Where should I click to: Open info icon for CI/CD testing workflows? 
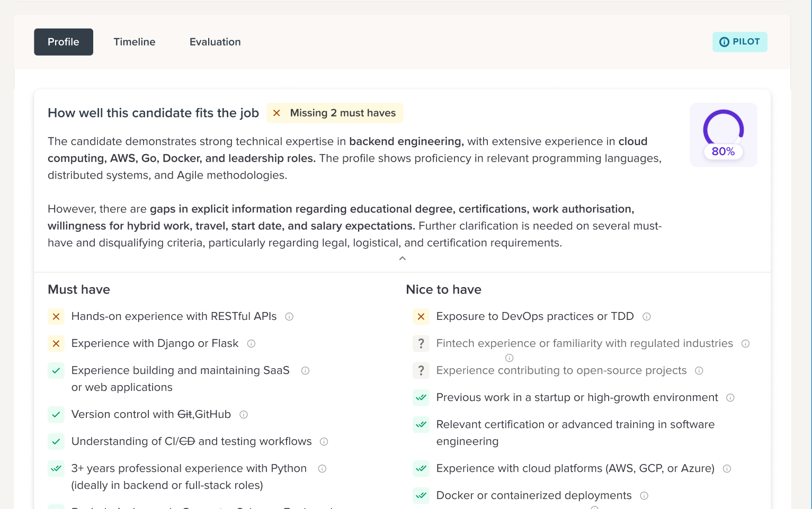click(324, 442)
